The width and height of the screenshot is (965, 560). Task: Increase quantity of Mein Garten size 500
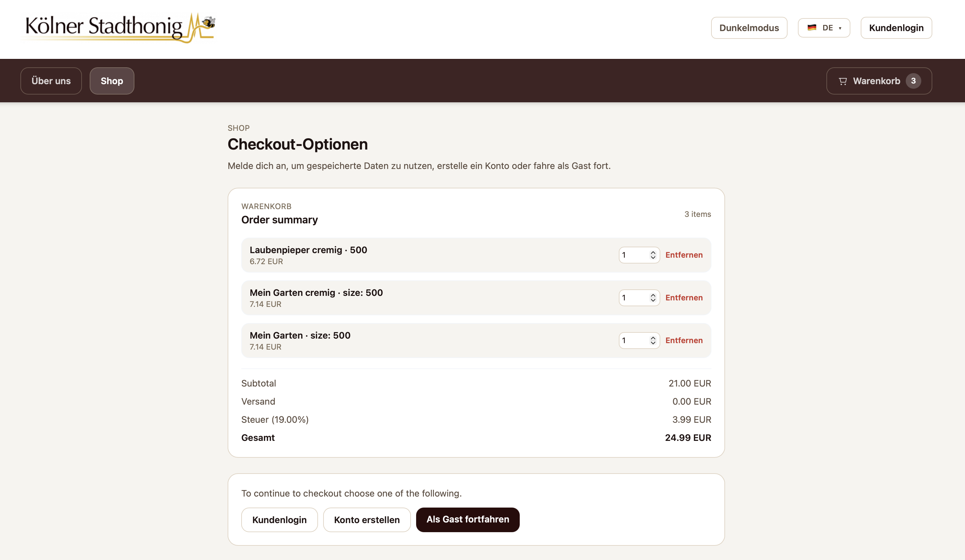coord(653,338)
